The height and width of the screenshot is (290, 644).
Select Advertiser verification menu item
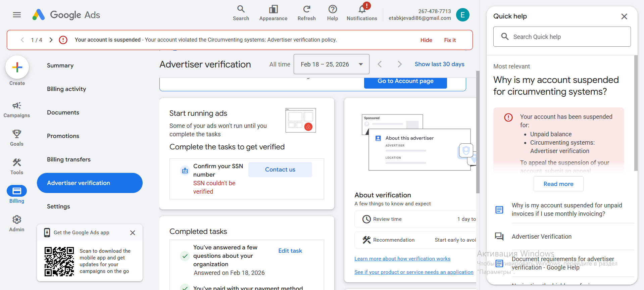click(x=90, y=183)
